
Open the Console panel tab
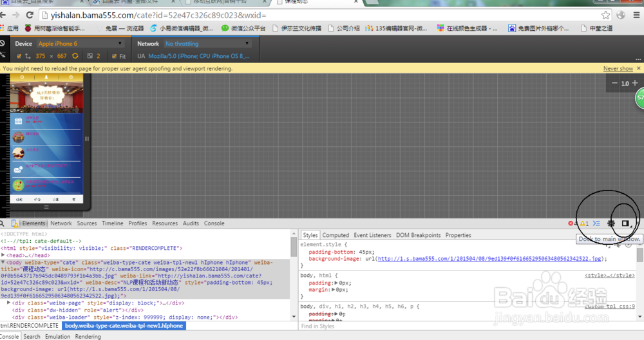pyautogui.click(x=214, y=223)
